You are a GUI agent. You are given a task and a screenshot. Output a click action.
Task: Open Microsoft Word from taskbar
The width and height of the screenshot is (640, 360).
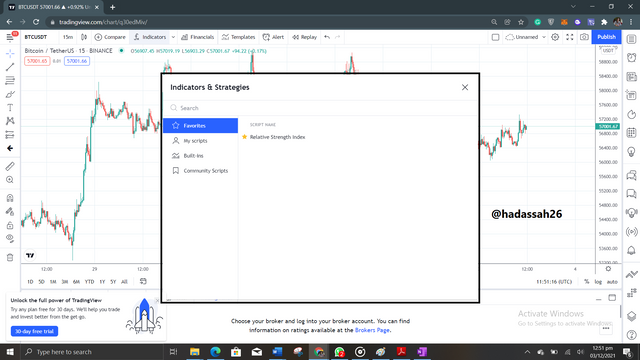278,352
